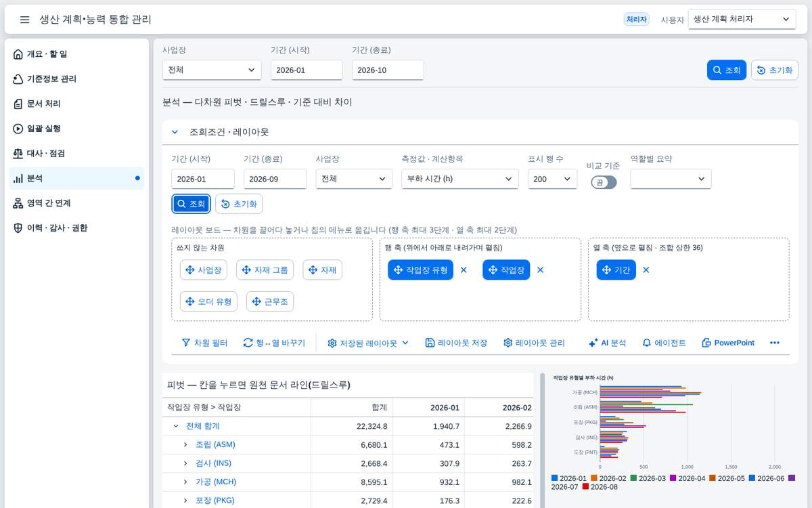
Task: Click the 2026-02 column header
Action: [500, 407]
